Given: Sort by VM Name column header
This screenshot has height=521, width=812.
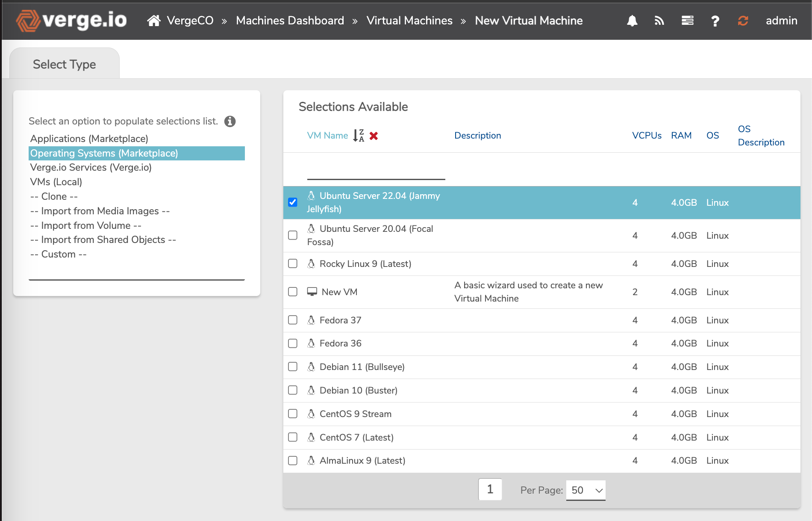Looking at the screenshot, I should point(327,136).
